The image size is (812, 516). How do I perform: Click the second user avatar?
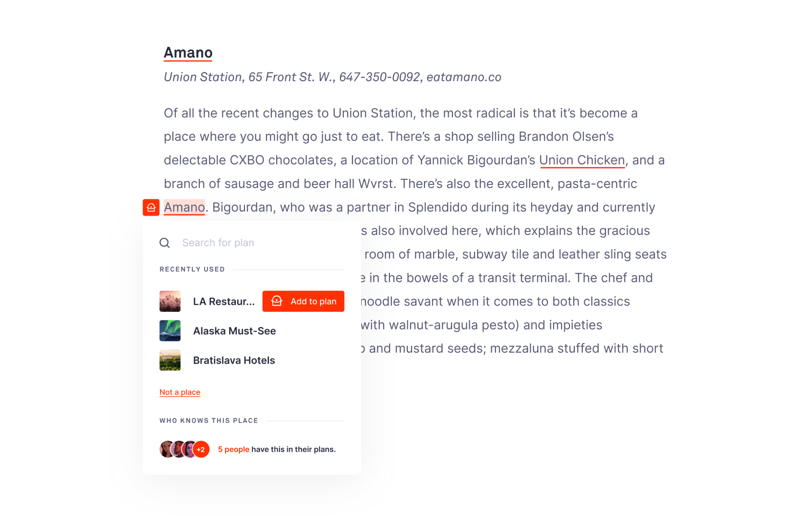[x=178, y=449]
